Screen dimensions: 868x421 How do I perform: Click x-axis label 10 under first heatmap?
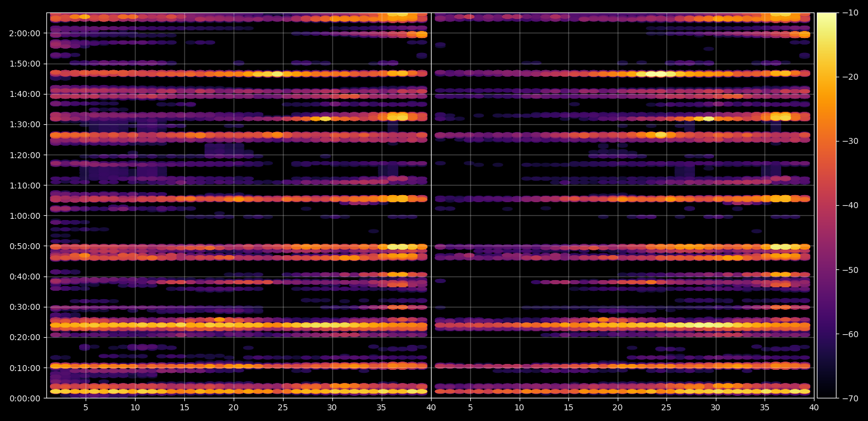[x=135, y=407]
